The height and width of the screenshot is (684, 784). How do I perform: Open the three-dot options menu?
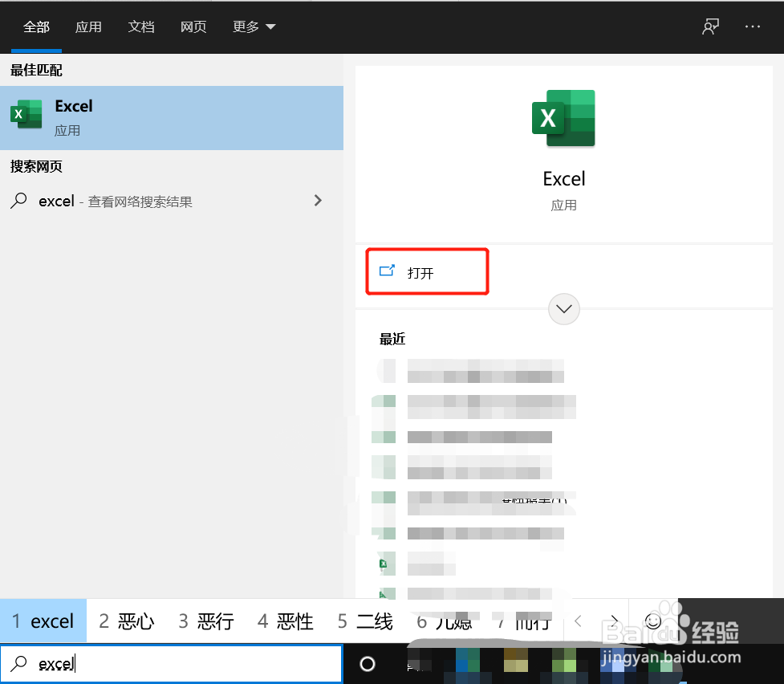(x=753, y=26)
